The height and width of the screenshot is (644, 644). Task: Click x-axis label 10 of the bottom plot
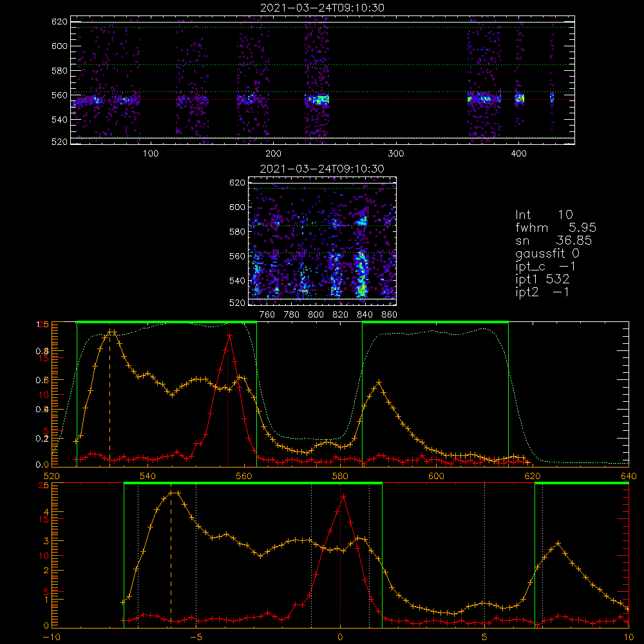(x=629, y=637)
